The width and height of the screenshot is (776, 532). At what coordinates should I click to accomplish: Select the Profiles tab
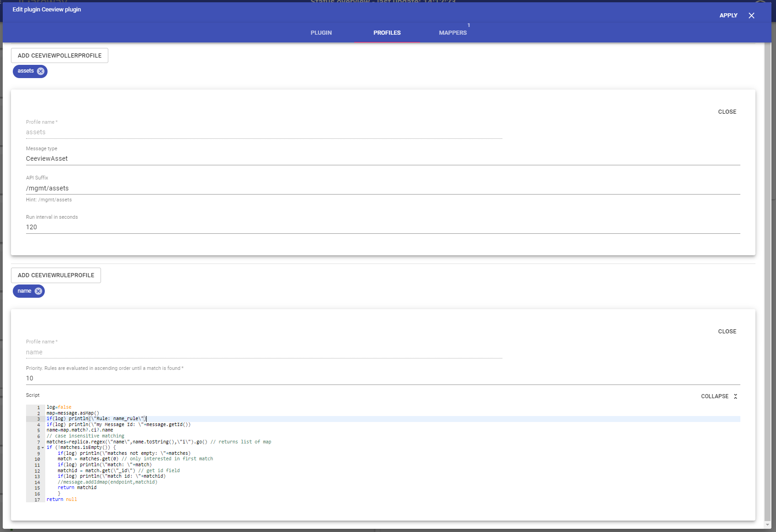tap(387, 33)
